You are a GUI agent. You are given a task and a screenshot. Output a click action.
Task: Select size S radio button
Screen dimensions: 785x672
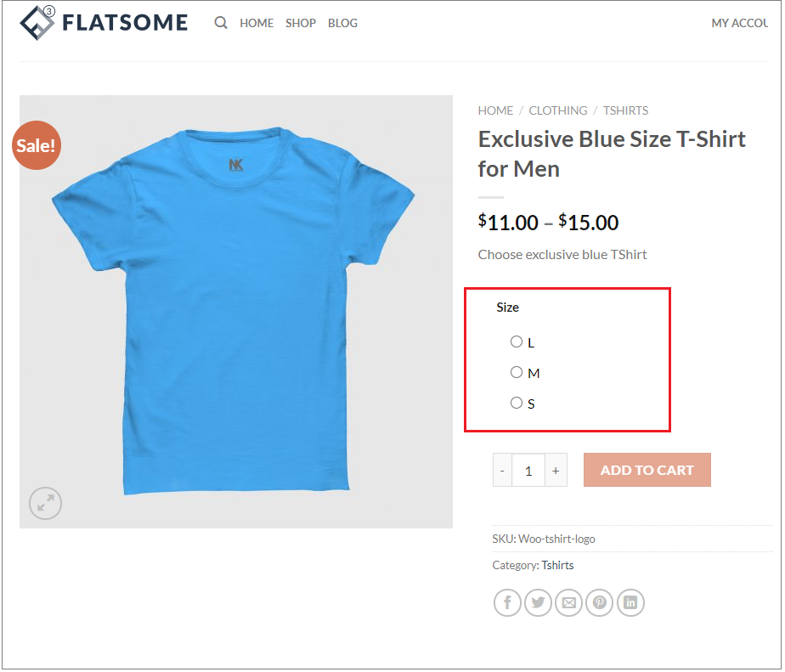[x=517, y=403]
